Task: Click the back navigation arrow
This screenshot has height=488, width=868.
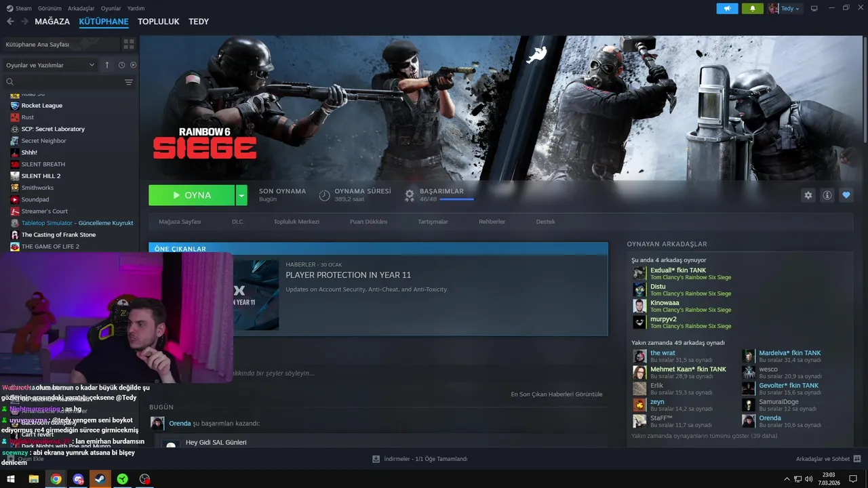Action: [x=10, y=22]
